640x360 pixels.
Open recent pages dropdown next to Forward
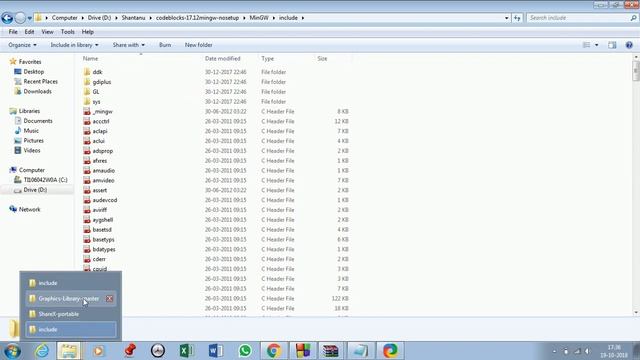29,18
